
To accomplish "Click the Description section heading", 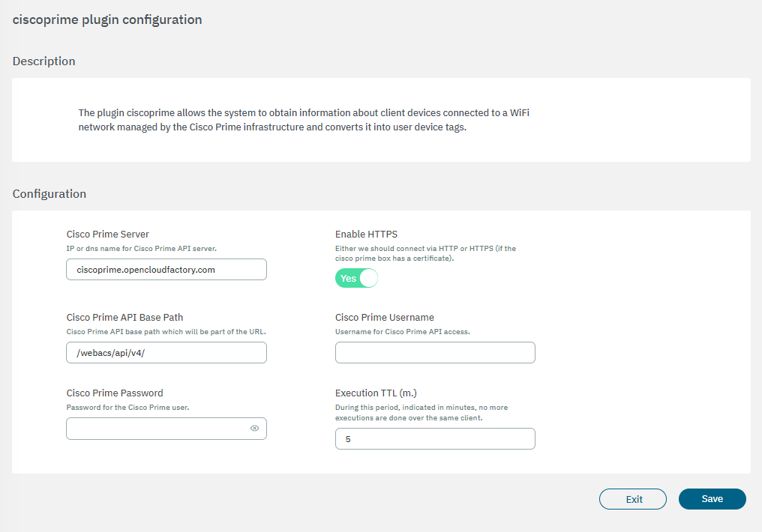I will click(x=43, y=61).
